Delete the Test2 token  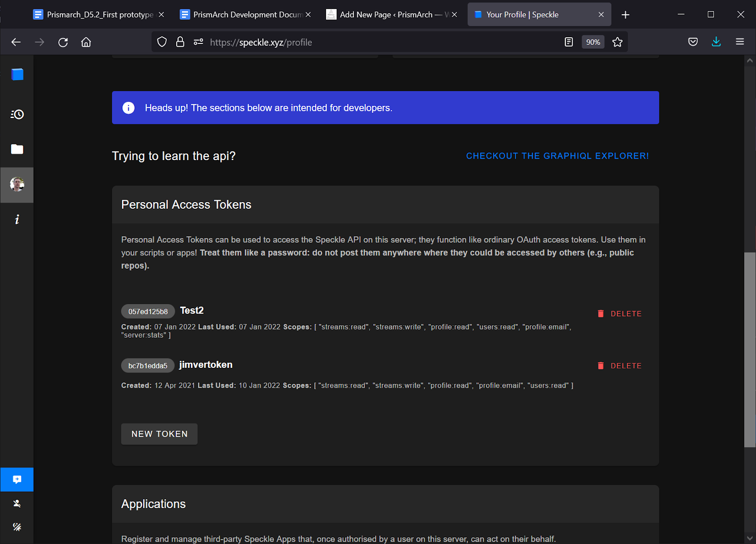point(619,314)
